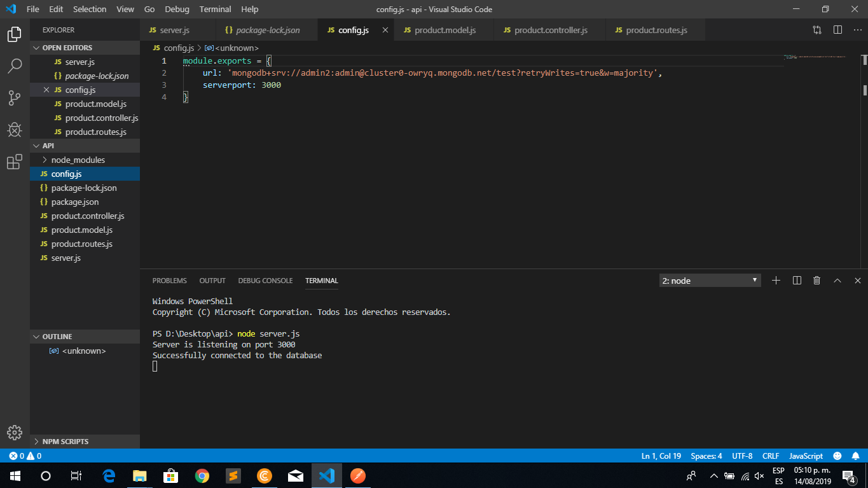The height and width of the screenshot is (488, 868).
Task: Open the Go menu
Action: [149, 10]
